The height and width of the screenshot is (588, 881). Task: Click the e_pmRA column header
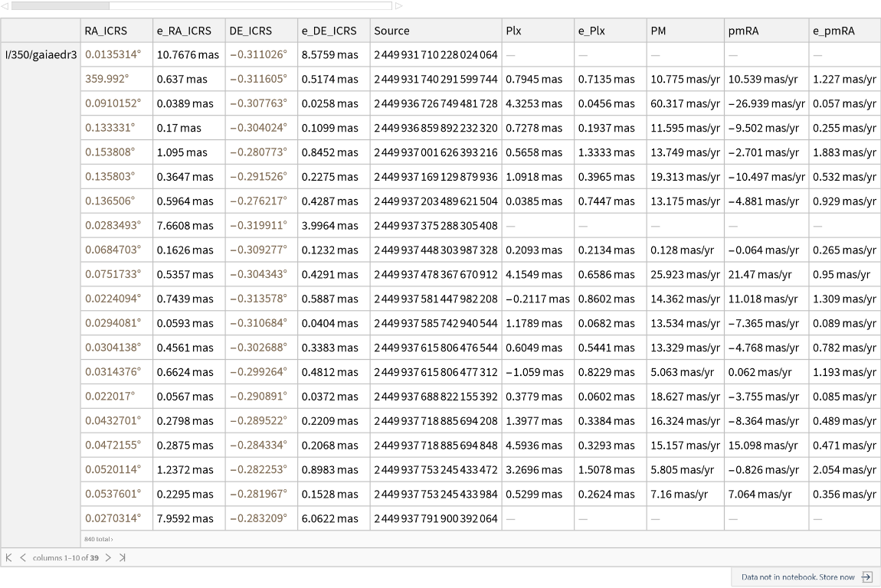tap(834, 31)
